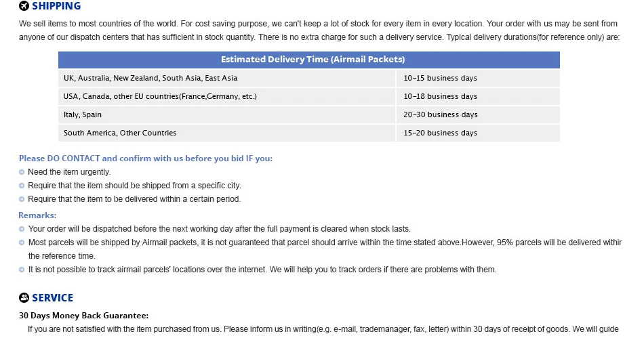This screenshot has width=644, height=338.
Task: Click the airplane icon beside SHIPPING
Action: [x=24, y=5]
